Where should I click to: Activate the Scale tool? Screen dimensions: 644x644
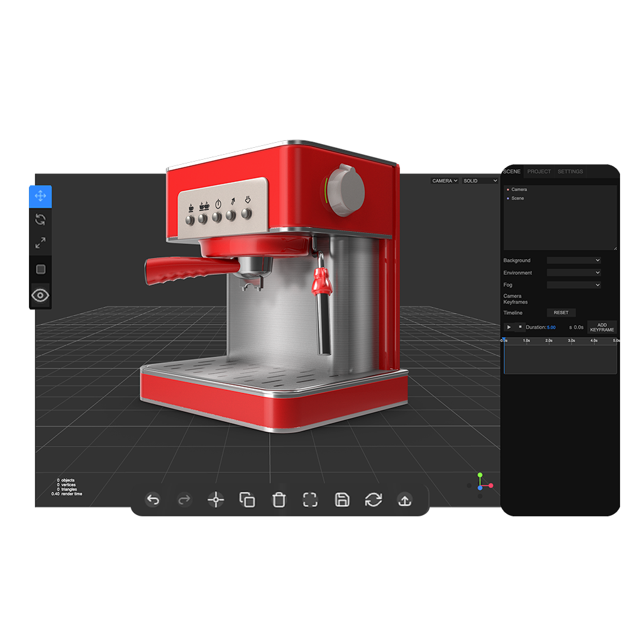click(x=40, y=244)
